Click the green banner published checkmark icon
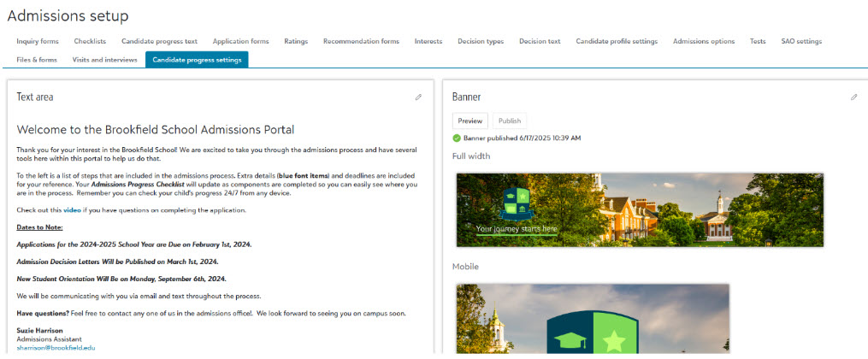This screenshot has height=359, width=868. 457,138
